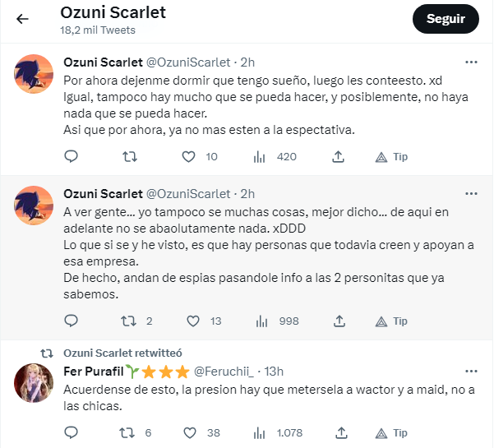The image size is (494, 448).
Task: Retweet the first Ozuni Scarlet tweet
Action: tap(129, 156)
